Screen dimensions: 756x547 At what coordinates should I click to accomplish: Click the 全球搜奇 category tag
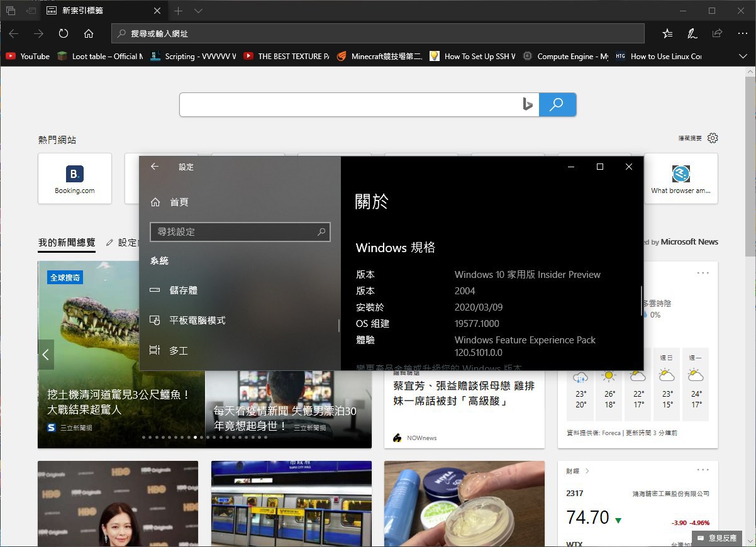pyautogui.click(x=65, y=277)
